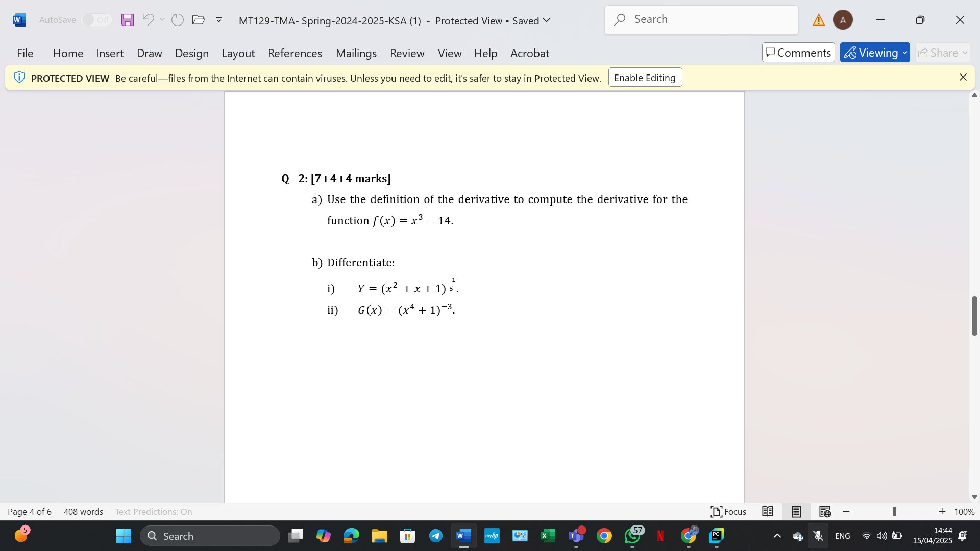Open Excel from the taskbar

(548, 536)
